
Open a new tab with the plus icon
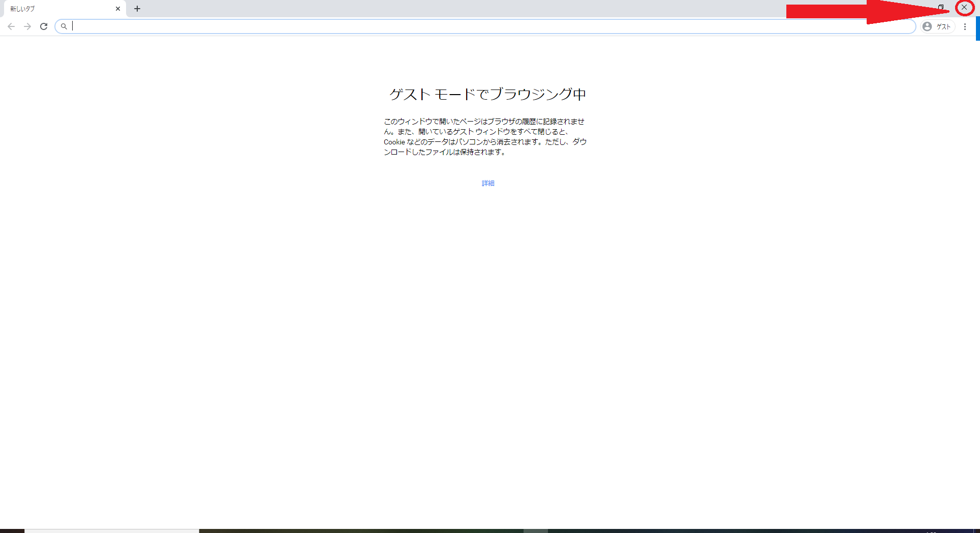[x=137, y=8]
